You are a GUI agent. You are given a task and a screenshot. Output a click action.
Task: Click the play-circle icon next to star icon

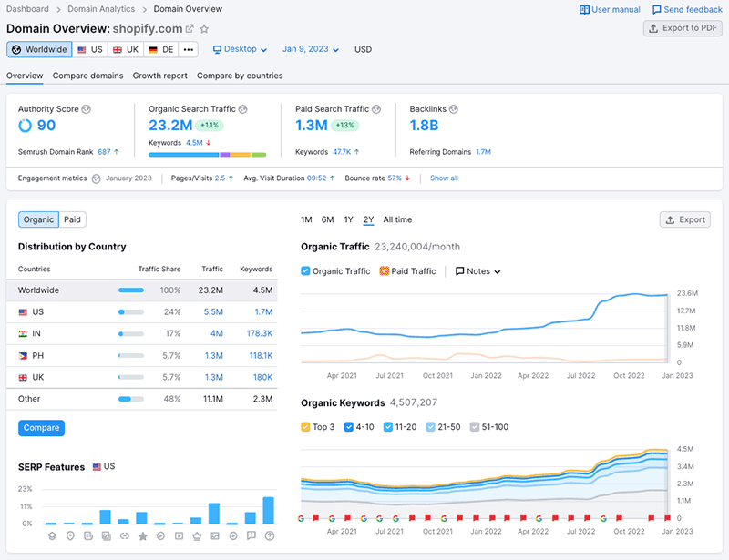point(161,536)
